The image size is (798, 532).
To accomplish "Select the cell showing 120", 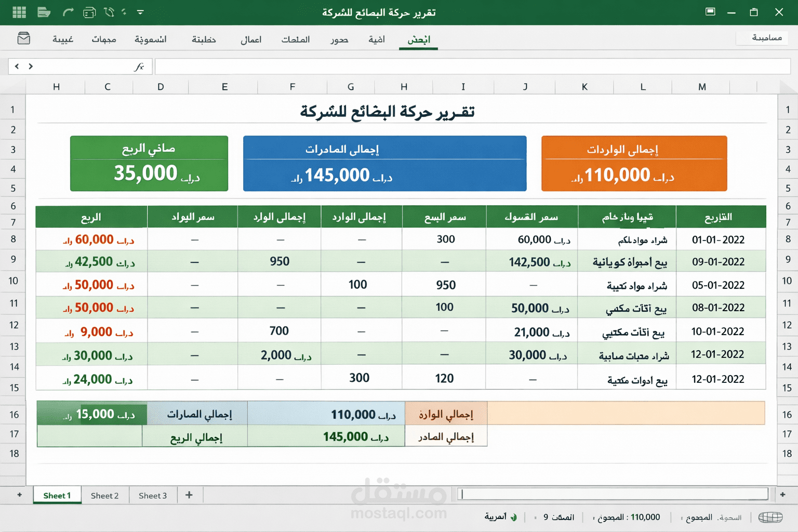I will click(x=444, y=378).
